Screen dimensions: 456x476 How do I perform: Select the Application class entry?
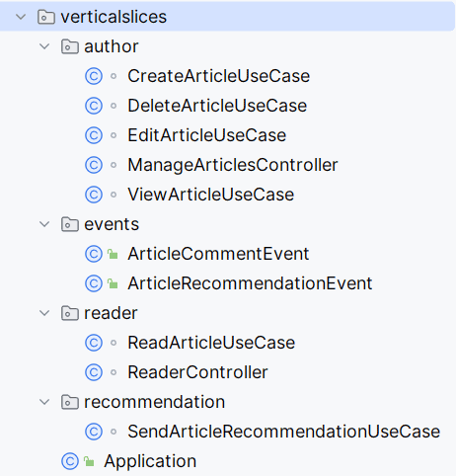click(150, 461)
